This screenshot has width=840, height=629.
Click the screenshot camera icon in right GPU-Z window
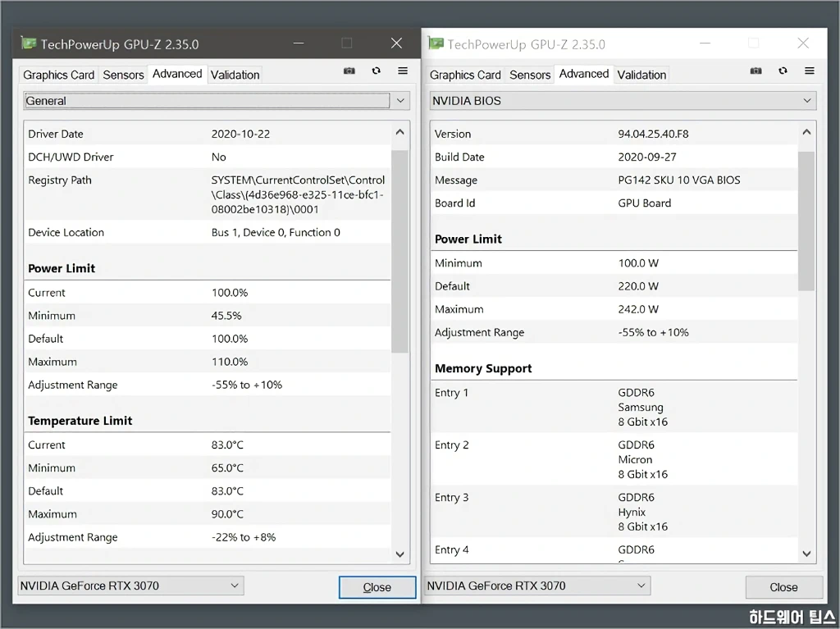tap(756, 71)
